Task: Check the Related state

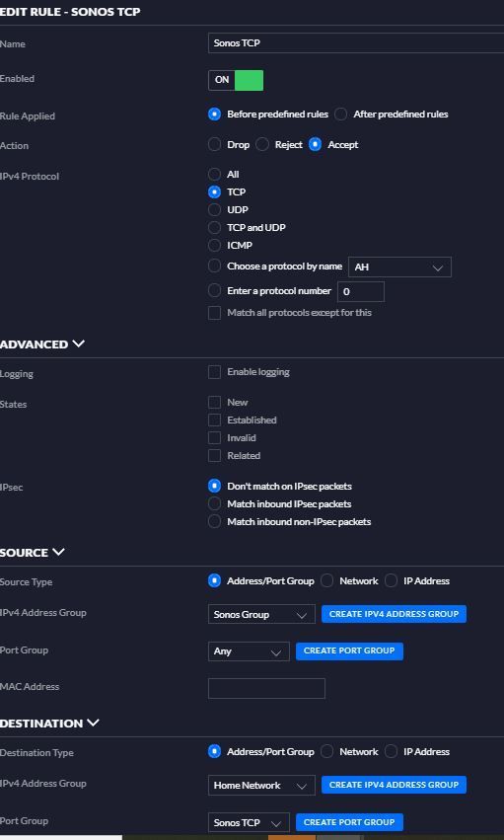Action: pos(214,456)
